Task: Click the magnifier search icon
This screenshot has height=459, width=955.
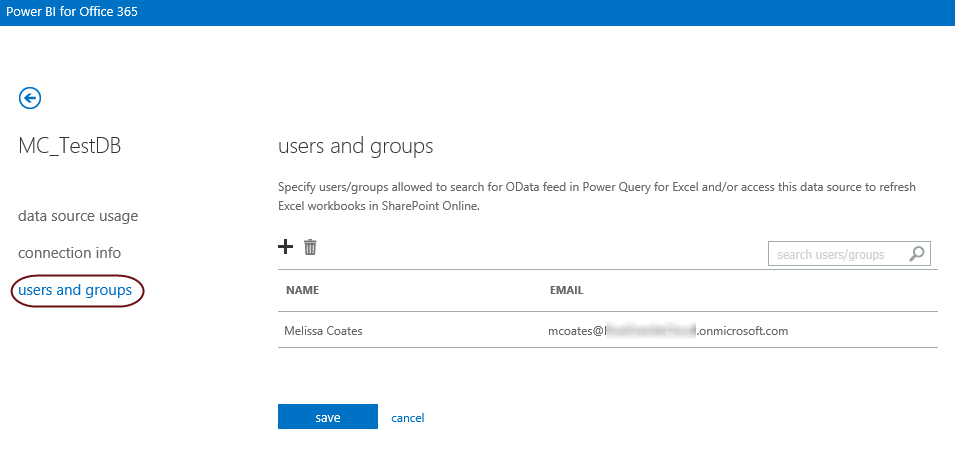Action: (917, 254)
